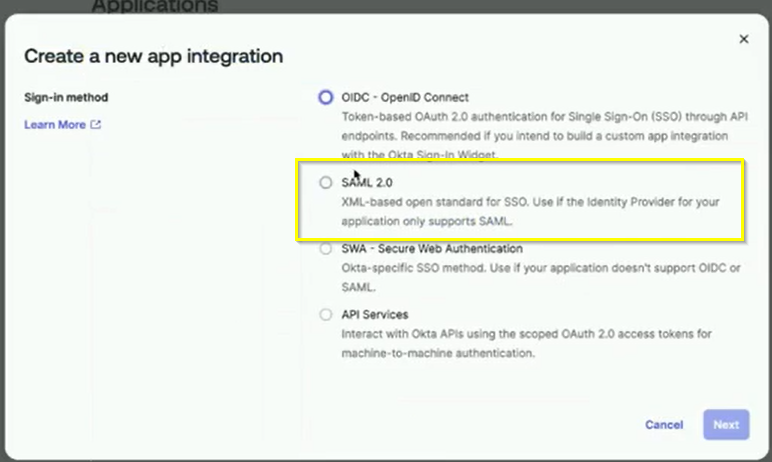Click the "API Services" option label
Screen dimensions: 772x462
click(x=374, y=315)
